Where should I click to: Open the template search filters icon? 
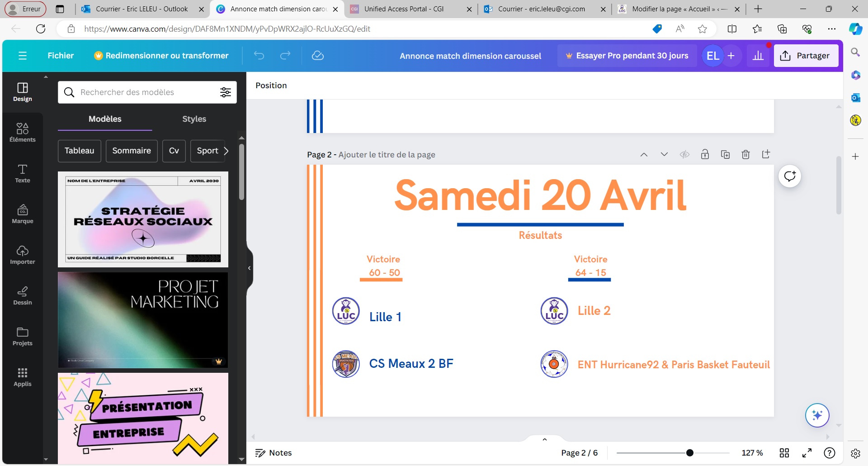(226, 92)
